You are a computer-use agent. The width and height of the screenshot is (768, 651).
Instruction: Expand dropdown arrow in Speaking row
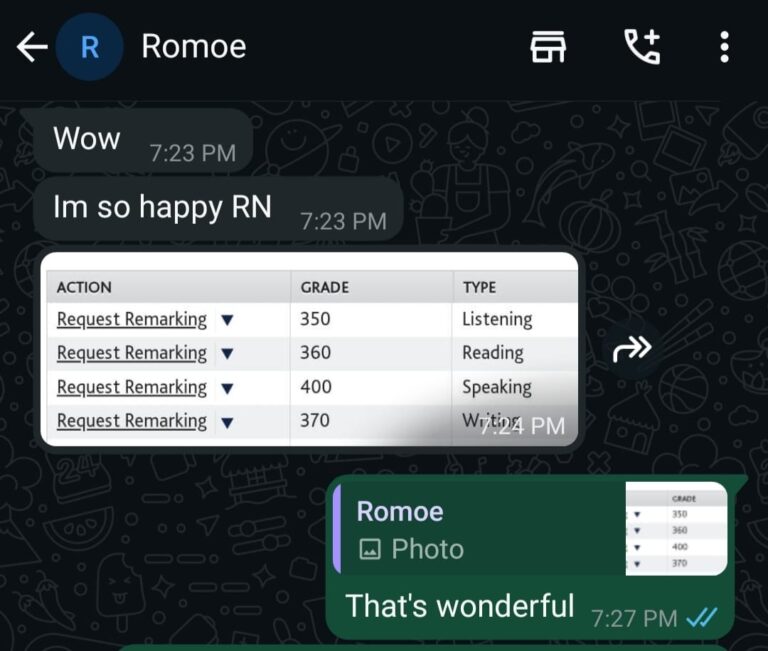coord(227,388)
